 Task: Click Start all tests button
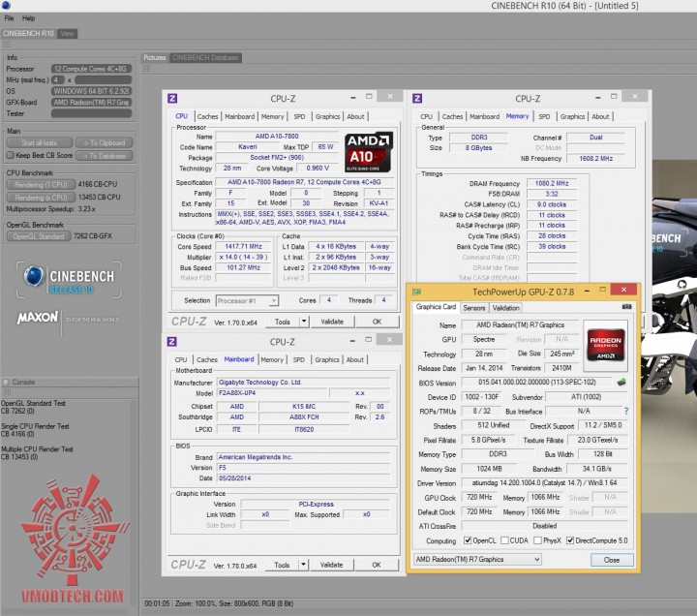[x=40, y=142]
